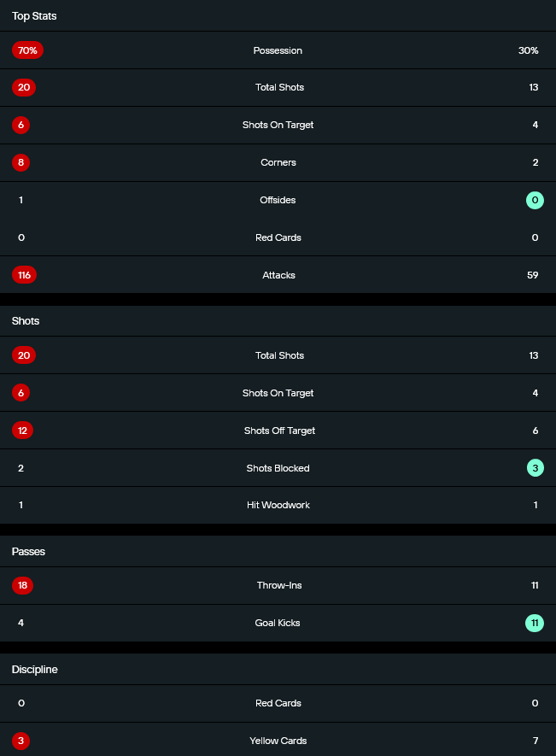Click the green 3 shots blocked badge

tap(536, 468)
